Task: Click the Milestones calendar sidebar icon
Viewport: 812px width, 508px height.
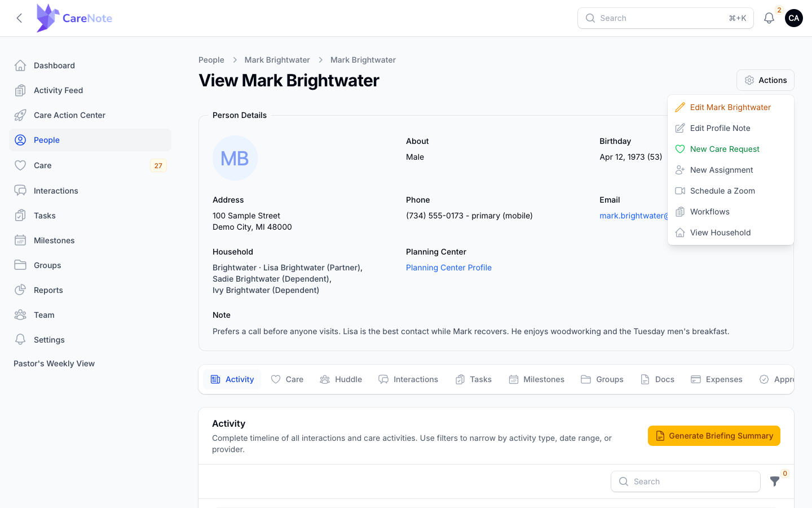Action: [x=20, y=240]
